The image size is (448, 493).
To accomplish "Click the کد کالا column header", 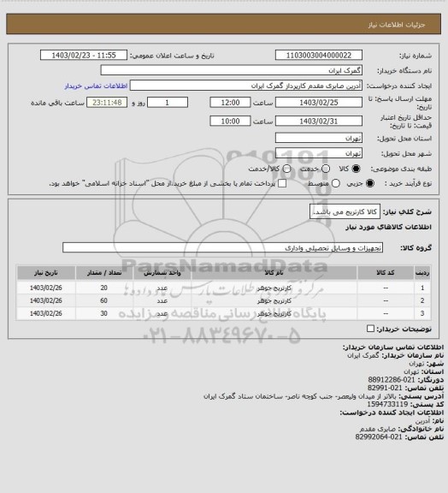I will pos(386,273).
